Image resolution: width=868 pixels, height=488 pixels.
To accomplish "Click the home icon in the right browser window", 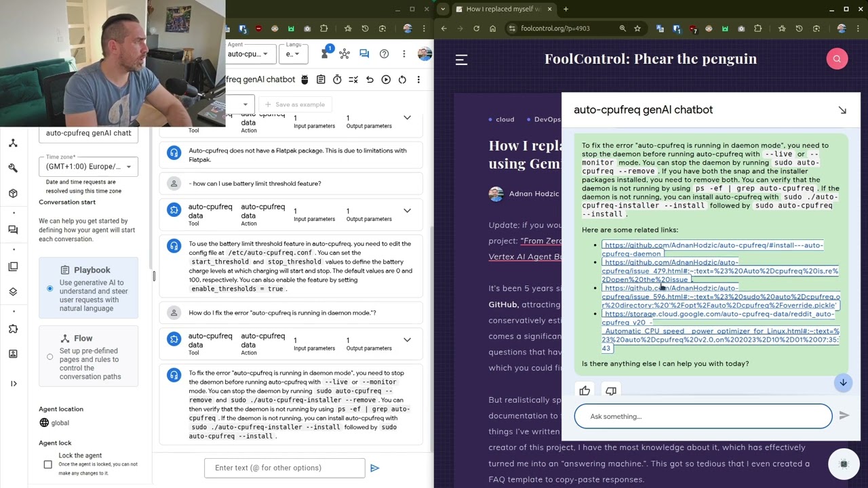I will [492, 28].
